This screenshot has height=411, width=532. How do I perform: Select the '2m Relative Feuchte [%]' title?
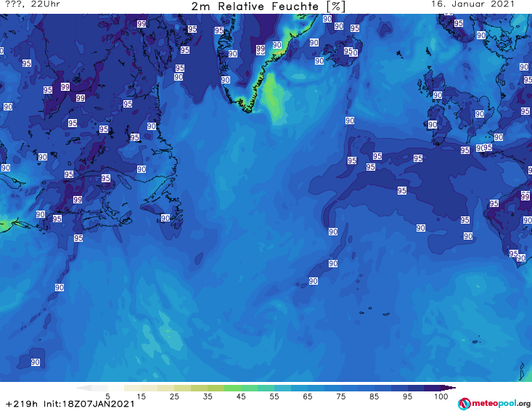(x=269, y=7)
